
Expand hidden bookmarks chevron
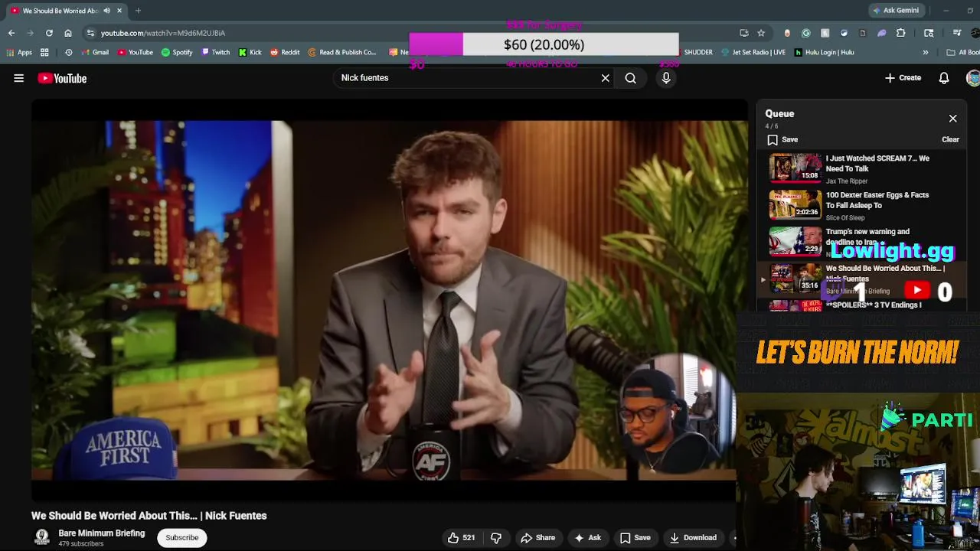point(925,53)
